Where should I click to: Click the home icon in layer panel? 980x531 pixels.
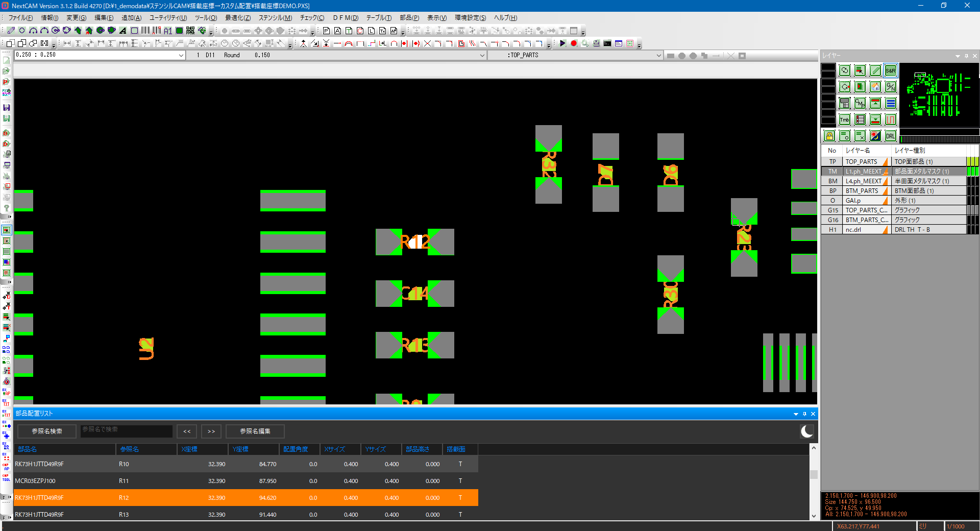click(x=875, y=87)
